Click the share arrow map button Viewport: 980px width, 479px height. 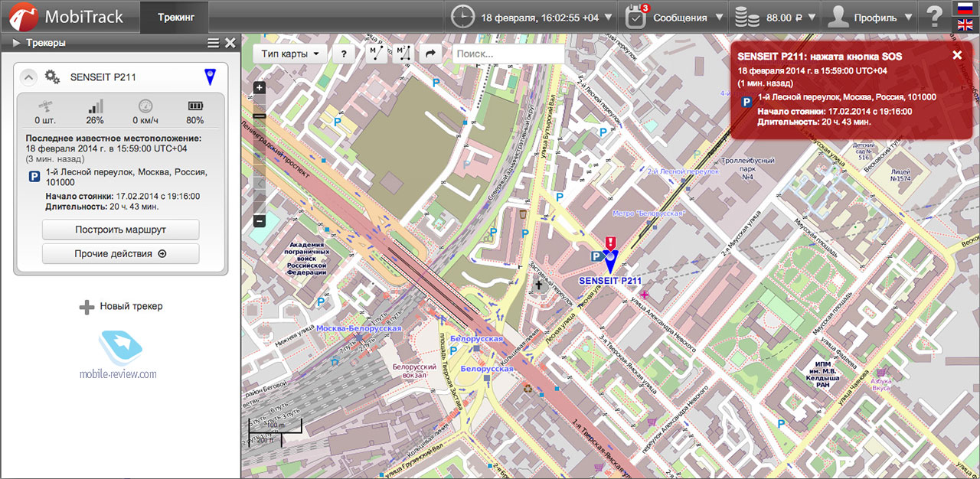pyautogui.click(x=430, y=54)
